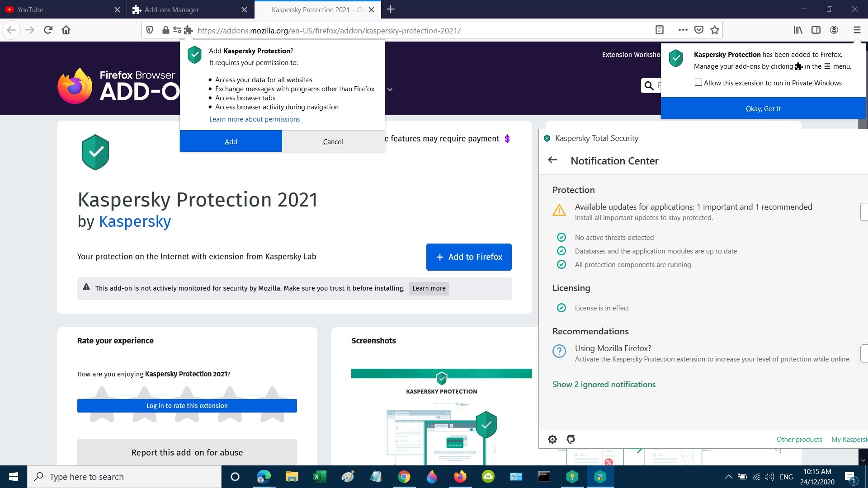Go back in Kaspersky Notification Center
Screen dimensions: 868x488
click(x=552, y=160)
